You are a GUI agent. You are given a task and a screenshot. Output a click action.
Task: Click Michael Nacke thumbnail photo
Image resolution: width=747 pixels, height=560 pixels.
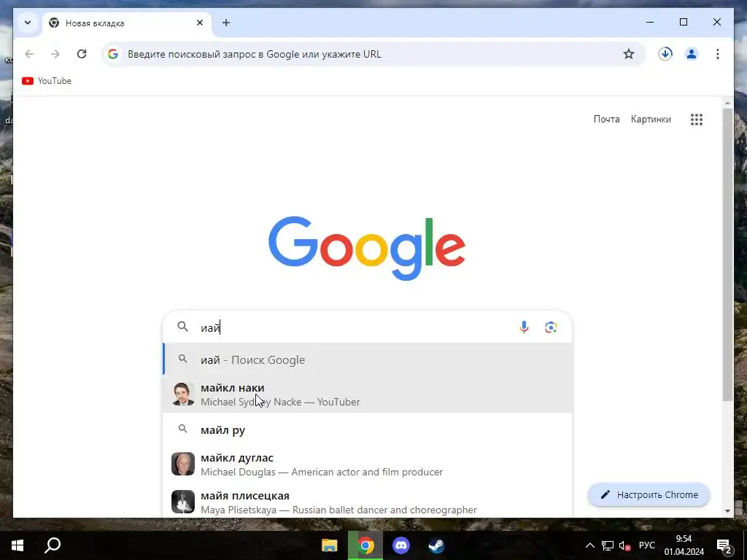tap(183, 394)
